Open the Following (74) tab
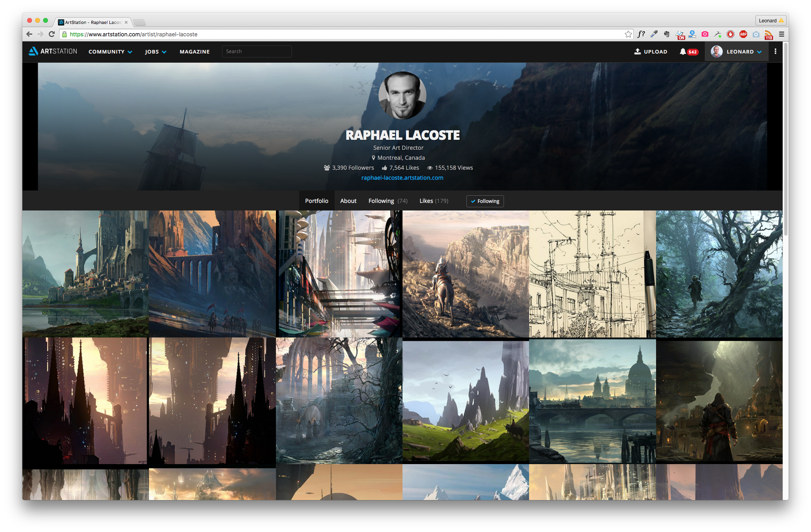The height and width of the screenshot is (532, 811). 388,201
